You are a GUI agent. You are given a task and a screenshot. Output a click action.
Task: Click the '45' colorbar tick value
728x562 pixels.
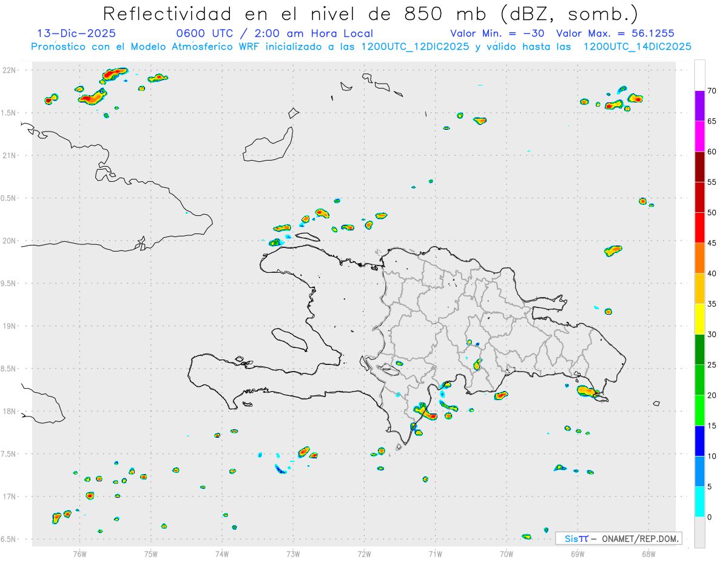point(712,243)
